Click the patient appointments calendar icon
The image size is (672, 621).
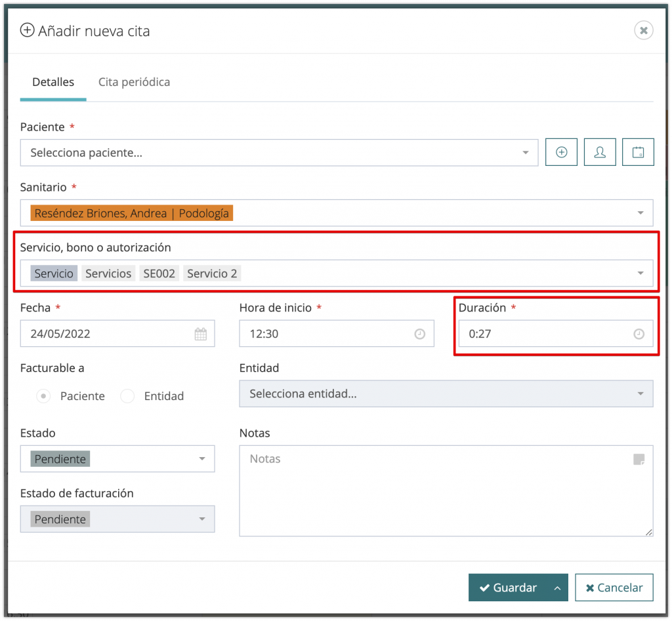pyautogui.click(x=638, y=152)
